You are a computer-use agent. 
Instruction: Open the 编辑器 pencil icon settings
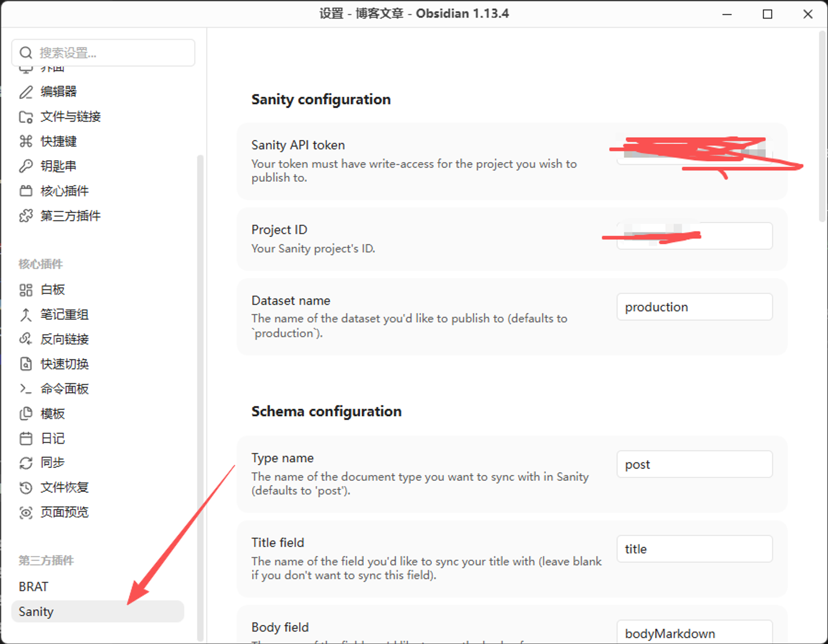(x=26, y=92)
